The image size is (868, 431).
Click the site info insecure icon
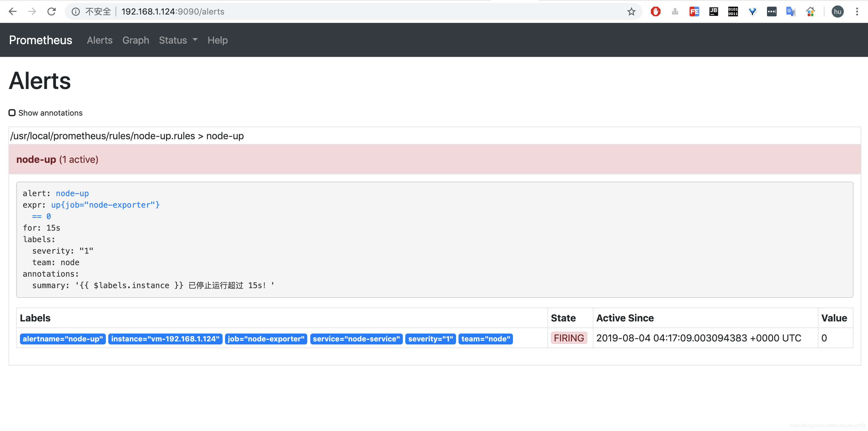(76, 12)
